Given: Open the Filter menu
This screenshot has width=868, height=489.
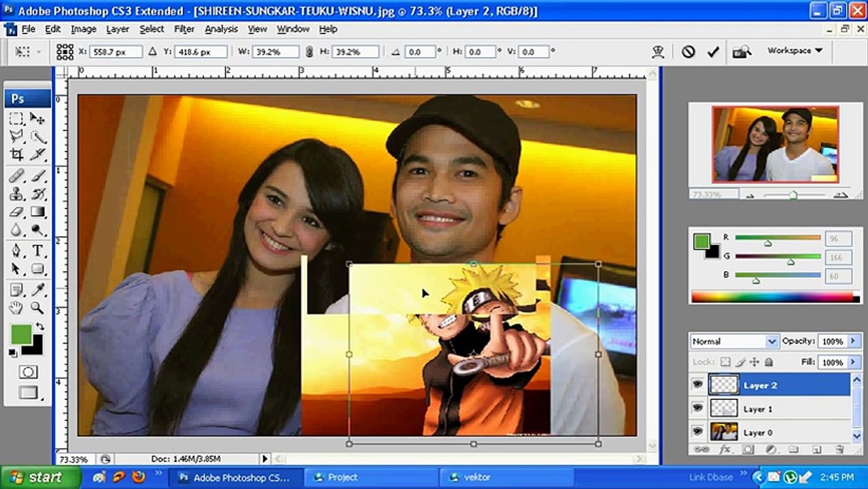Looking at the screenshot, I should click(184, 29).
